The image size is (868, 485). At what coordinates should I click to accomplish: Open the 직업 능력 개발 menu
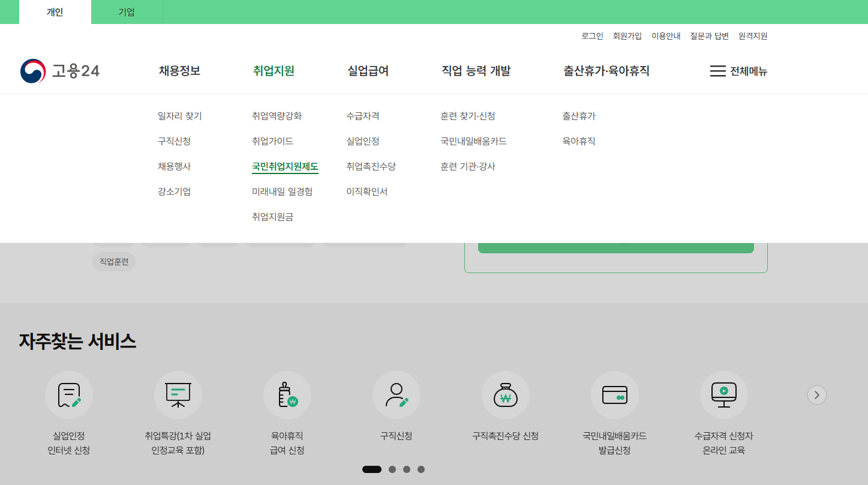[475, 70]
